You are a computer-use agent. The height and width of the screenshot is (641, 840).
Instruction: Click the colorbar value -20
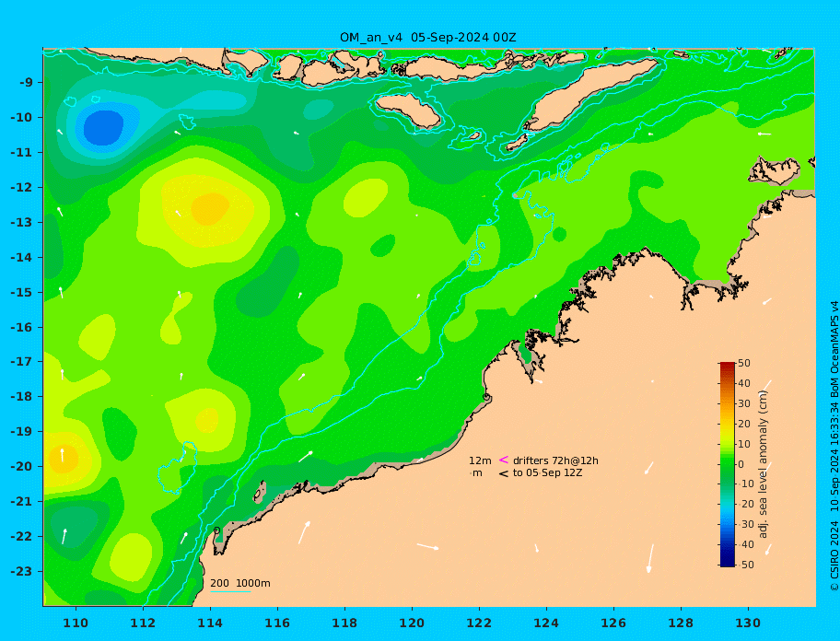pyautogui.click(x=746, y=504)
